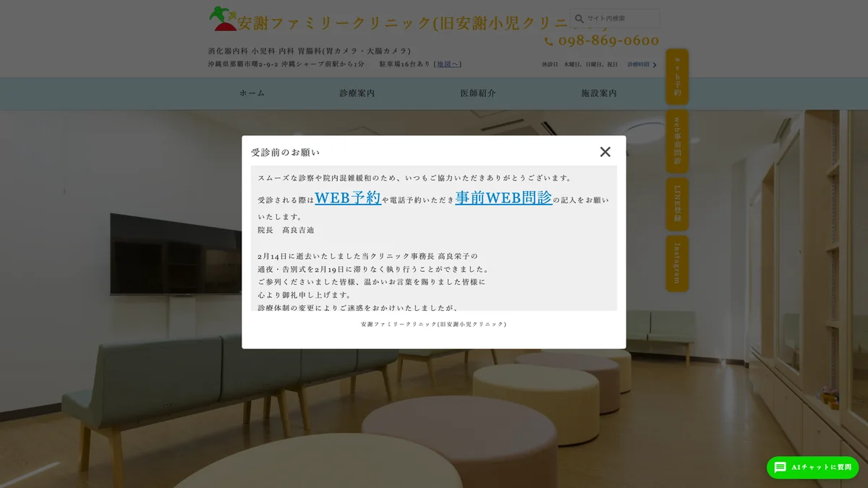Click the phone icon beside 098-869-0600
Screen dimensions: 868x488
click(x=548, y=42)
